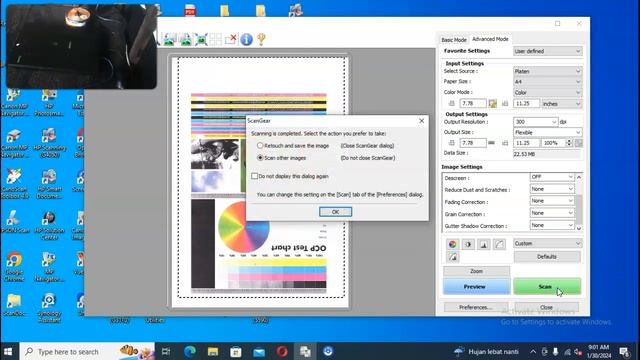Click the Close button in settings panel
The height and width of the screenshot is (360, 640).
click(x=547, y=307)
